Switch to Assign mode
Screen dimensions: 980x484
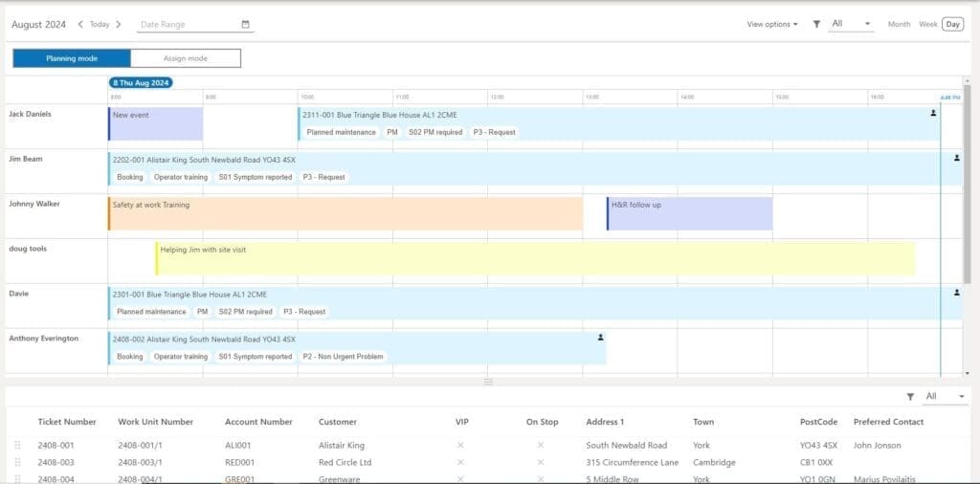click(x=186, y=58)
